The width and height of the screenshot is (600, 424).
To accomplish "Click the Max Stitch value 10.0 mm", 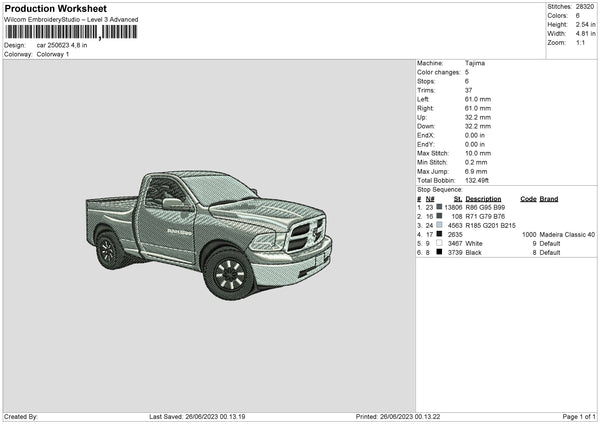I will pyautogui.click(x=478, y=153).
